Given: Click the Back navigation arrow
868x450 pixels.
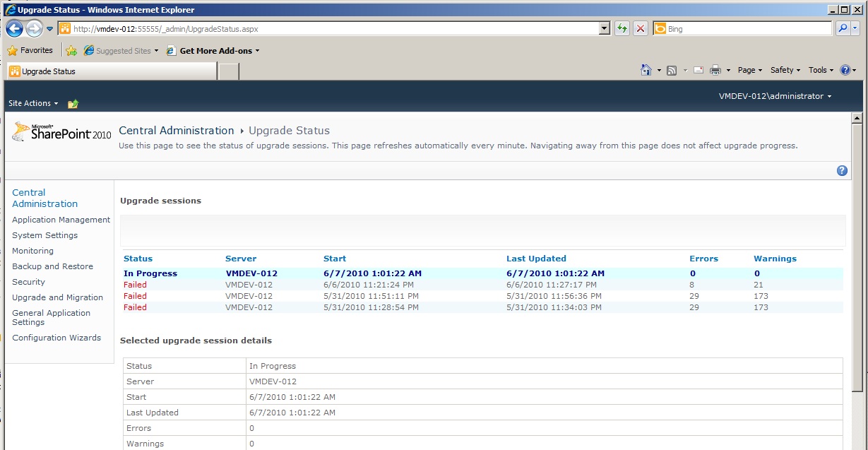Looking at the screenshot, I should point(14,28).
